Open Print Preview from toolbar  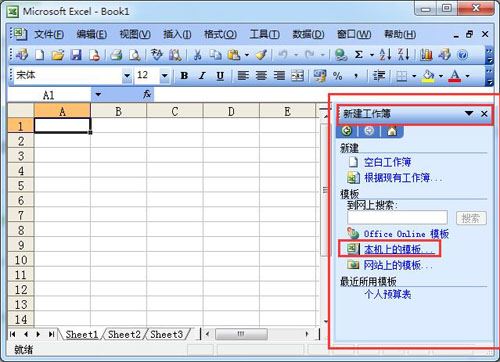pyautogui.click(x=135, y=55)
